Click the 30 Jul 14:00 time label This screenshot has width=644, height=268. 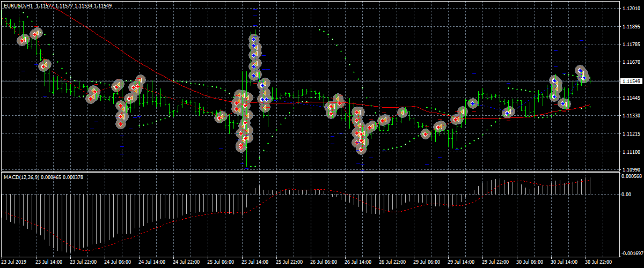[x=563, y=263]
